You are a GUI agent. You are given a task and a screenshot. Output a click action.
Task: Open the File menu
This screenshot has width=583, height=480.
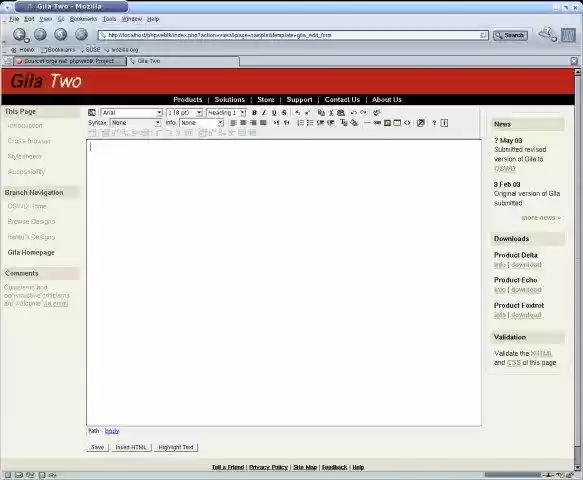(14, 19)
